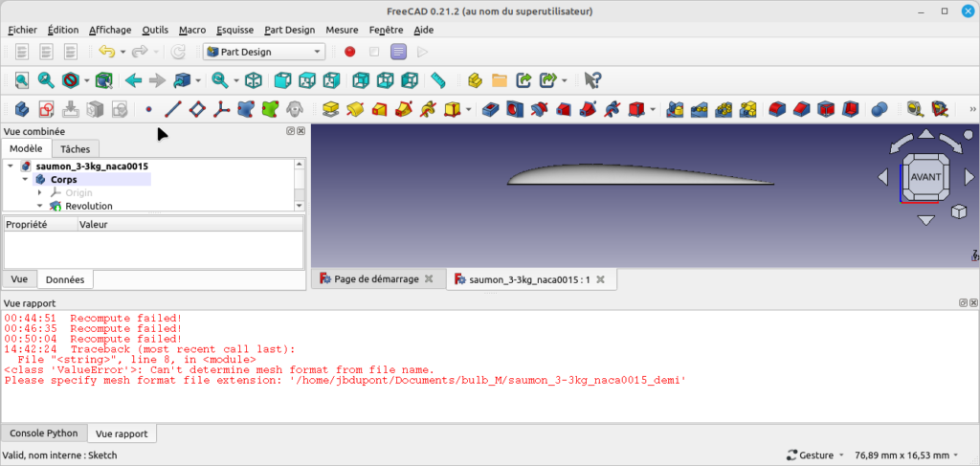Click the Create sketch icon

pos(46,109)
